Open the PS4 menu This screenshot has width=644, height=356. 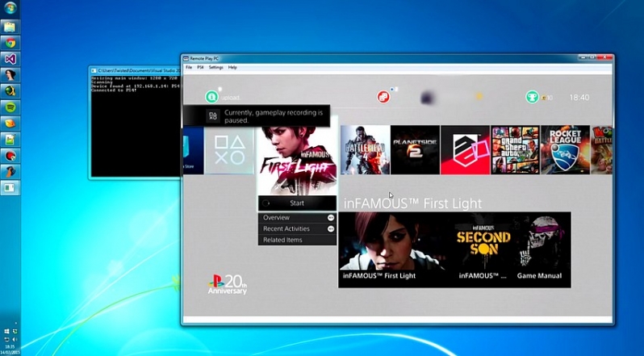coord(200,67)
